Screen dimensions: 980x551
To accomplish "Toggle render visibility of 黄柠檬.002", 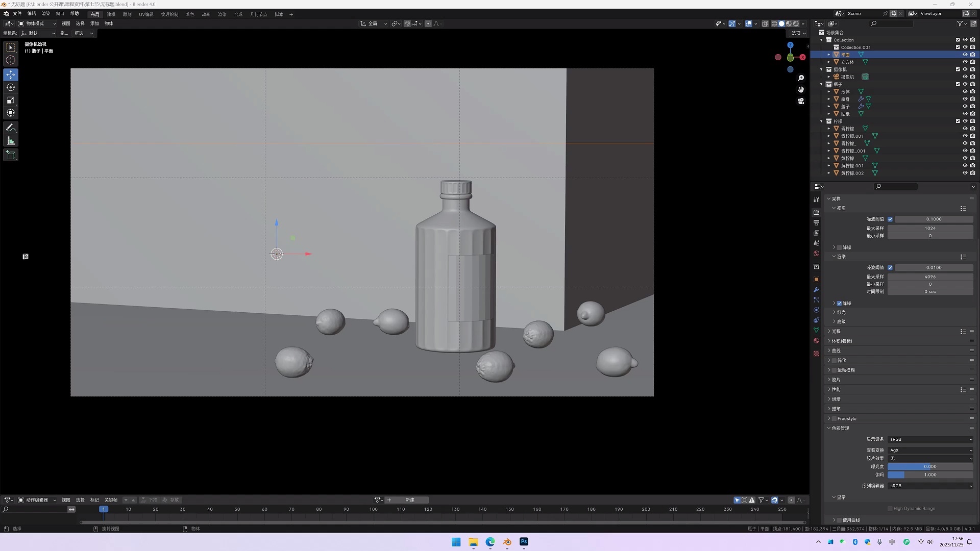I will [x=973, y=173].
